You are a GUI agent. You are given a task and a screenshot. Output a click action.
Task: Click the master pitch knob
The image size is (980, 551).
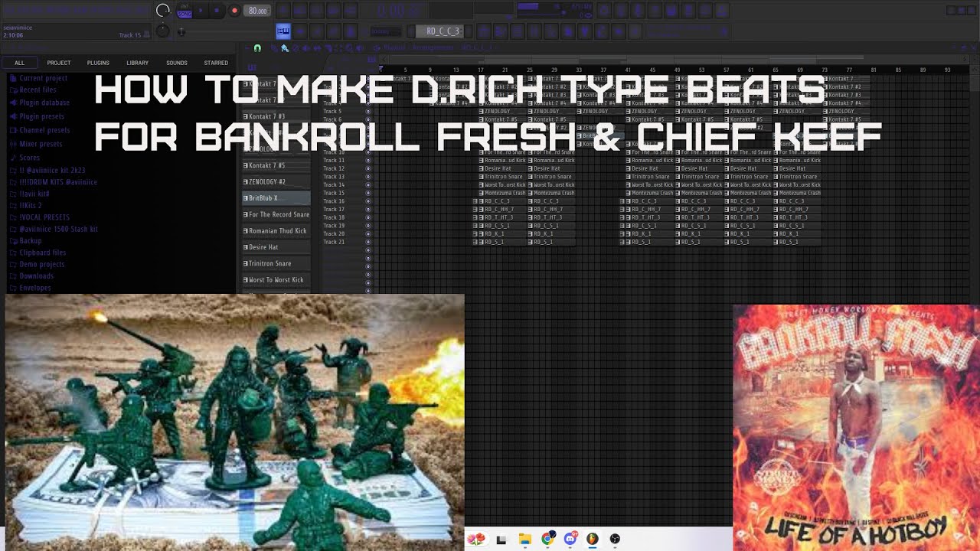pyautogui.click(x=162, y=31)
